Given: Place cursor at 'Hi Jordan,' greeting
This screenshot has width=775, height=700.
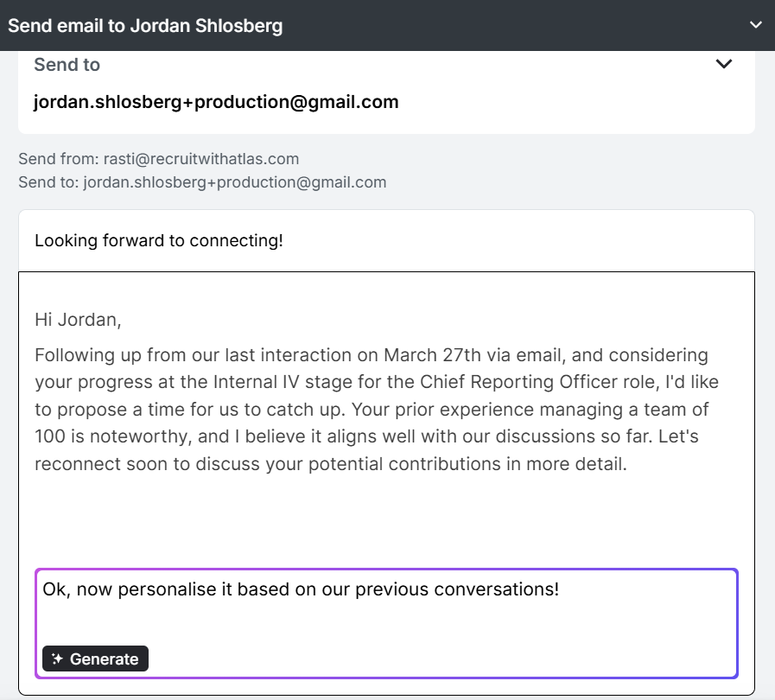Looking at the screenshot, I should pyautogui.click(x=78, y=320).
